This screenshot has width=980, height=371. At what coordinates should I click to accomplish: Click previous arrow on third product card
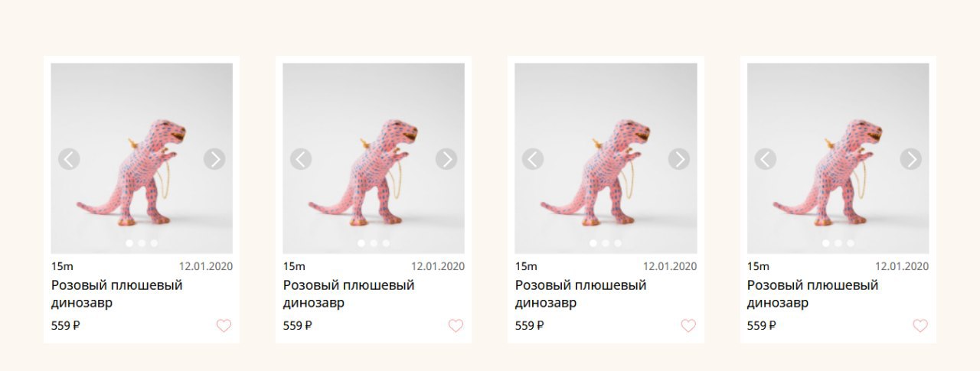coord(533,159)
